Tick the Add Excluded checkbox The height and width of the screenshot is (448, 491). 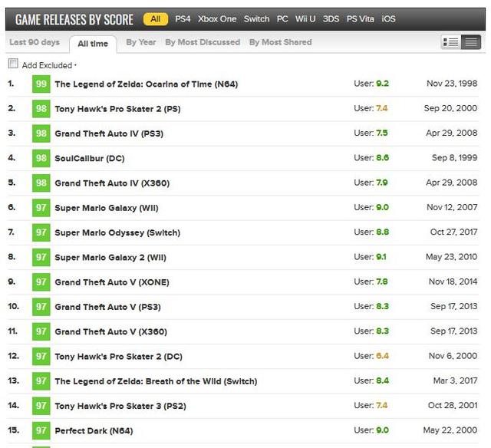click(13, 64)
